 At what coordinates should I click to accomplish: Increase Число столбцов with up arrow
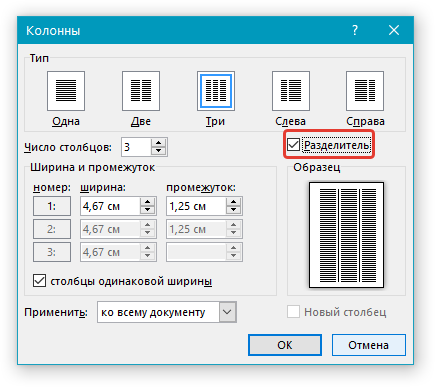[x=159, y=143]
